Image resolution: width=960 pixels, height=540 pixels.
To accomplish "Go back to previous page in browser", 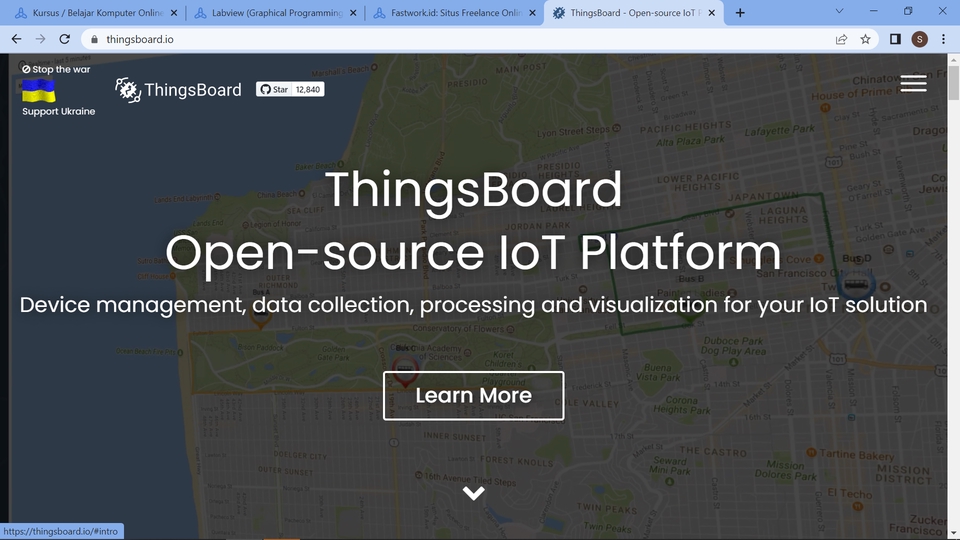I will click(x=17, y=39).
